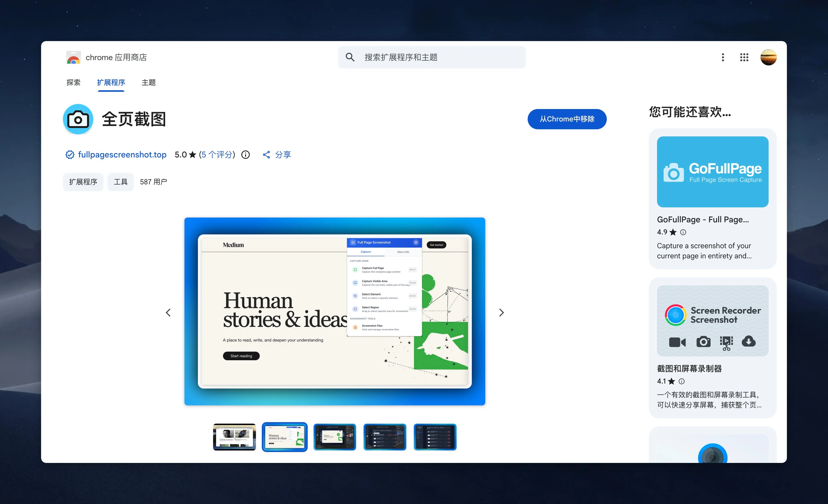Open the three-dot more options menu
The width and height of the screenshot is (828, 504).
tap(723, 57)
